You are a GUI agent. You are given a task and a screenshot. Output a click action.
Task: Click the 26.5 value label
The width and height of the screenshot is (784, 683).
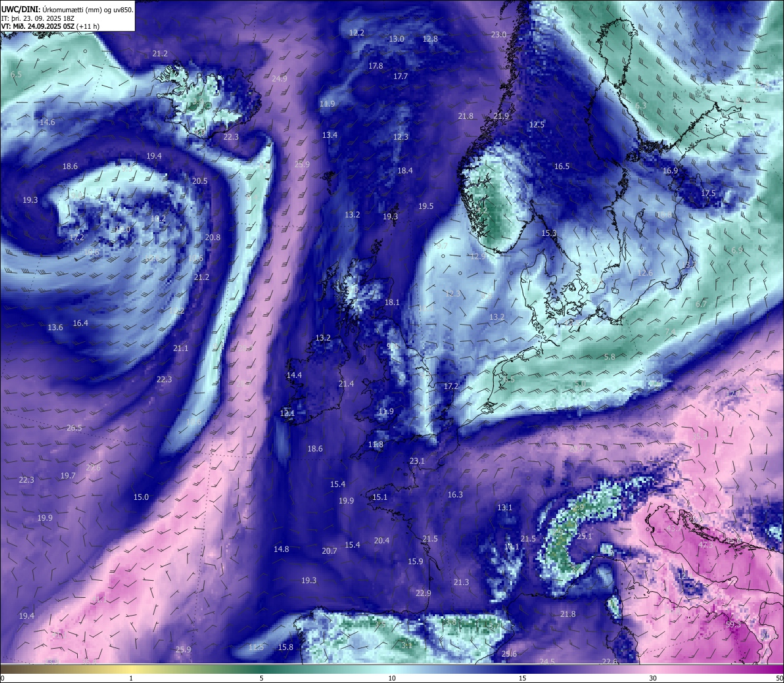click(x=74, y=428)
